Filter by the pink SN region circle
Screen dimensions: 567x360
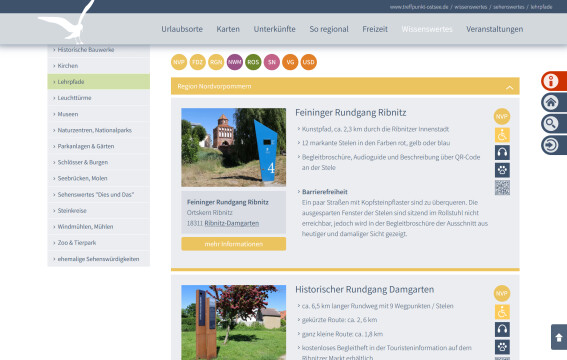tap(272, 62)
